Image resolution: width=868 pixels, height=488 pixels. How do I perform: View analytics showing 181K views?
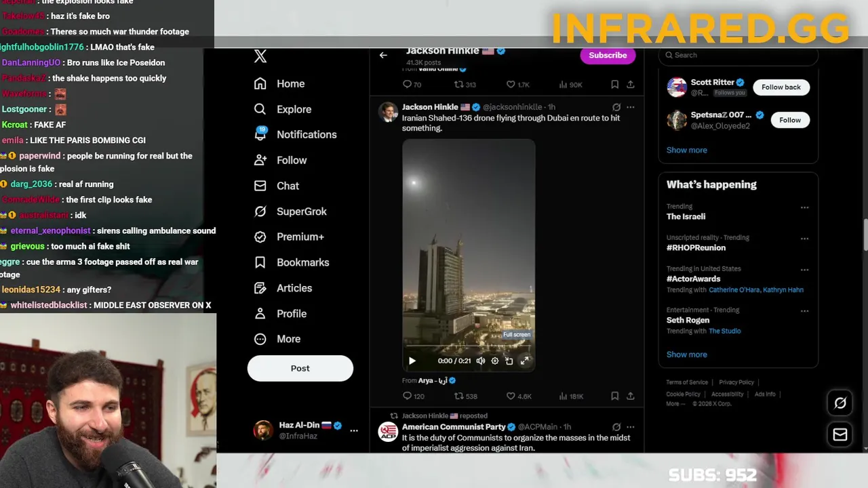pos(571,396)
